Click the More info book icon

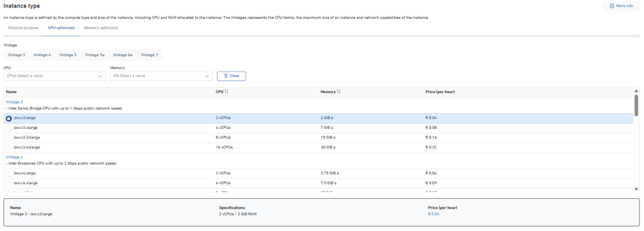611,6
